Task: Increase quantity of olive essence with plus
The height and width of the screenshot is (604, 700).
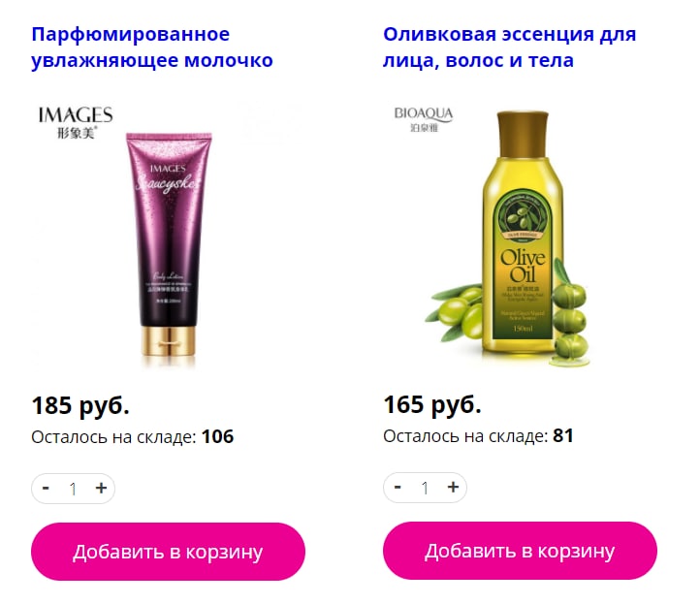Action: pos(453,487)
